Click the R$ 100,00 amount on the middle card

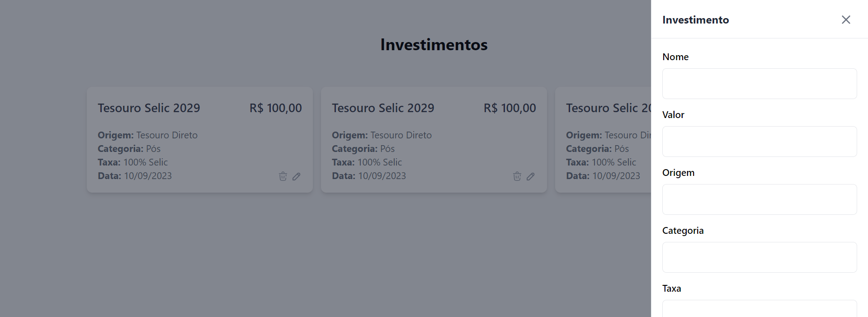tap(509, 108)
